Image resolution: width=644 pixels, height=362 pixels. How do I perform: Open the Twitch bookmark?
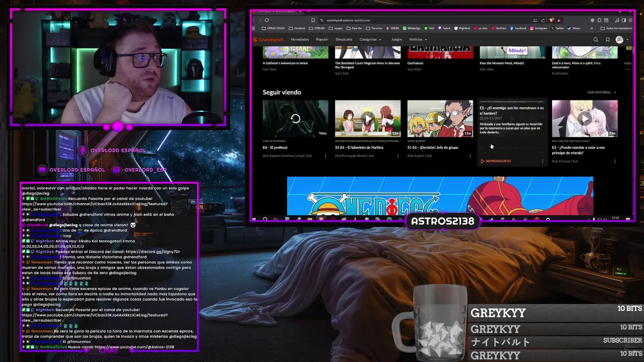point(444,28)
